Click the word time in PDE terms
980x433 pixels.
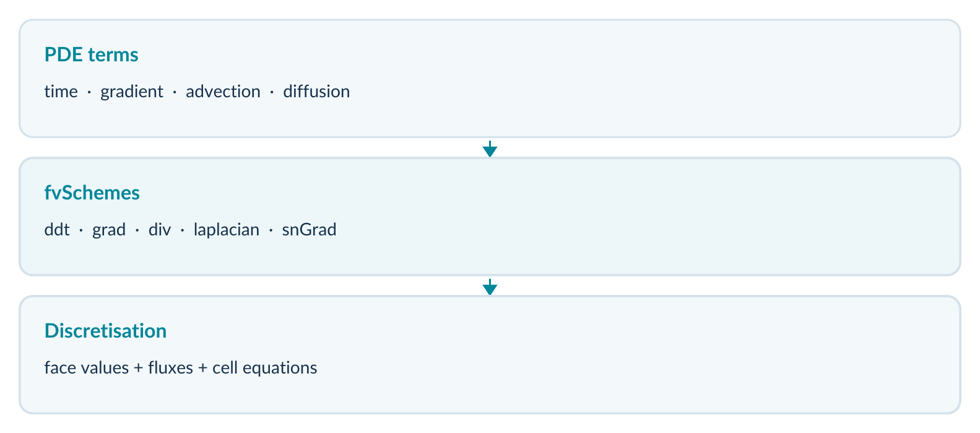[x=61, y=92]
